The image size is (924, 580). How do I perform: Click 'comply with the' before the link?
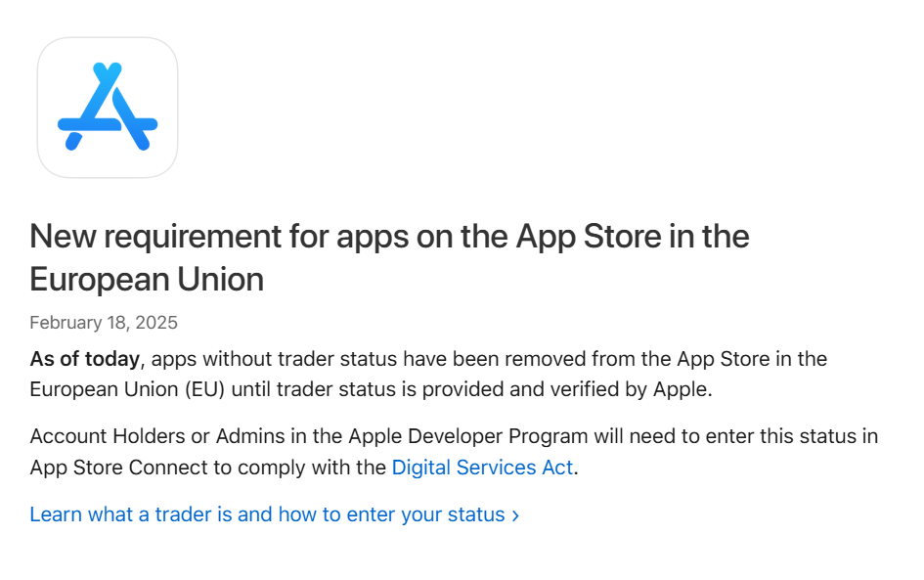pyautogui.click(x=312, y=468)
